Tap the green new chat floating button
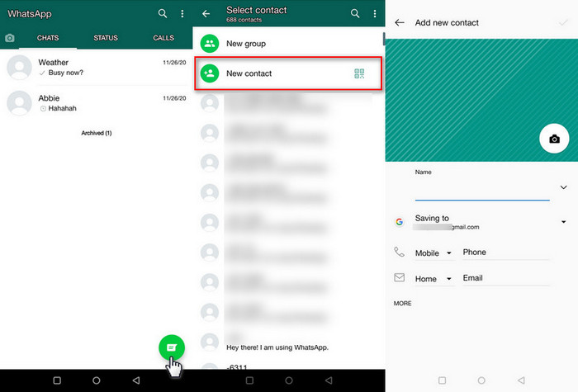This screenshot has width=578, height=392. 172,347
